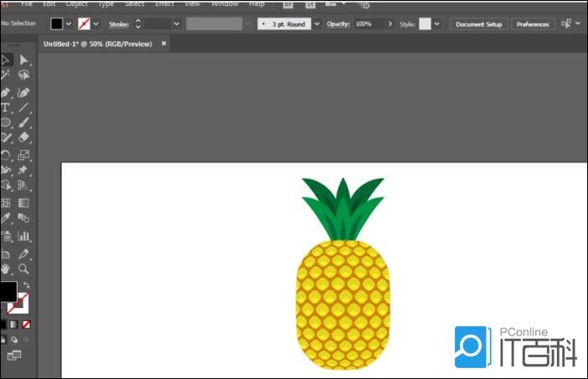The width and height of the screenshot is (588, 379).
Task: Open the Effect menu
Action: pos(164,3)
